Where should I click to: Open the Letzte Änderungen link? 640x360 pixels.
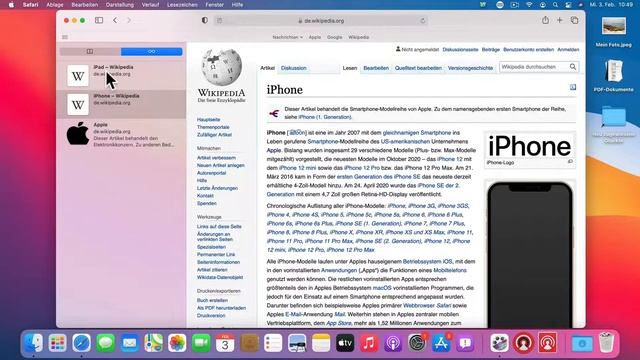pos(217,188)
